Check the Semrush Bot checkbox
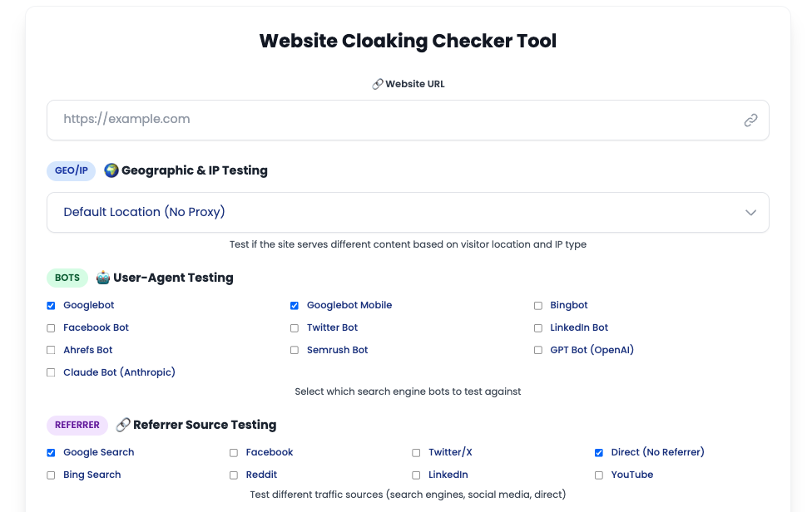Image resolution: width=812 pixels, height=512 pixels. pyautogui.click(x=295, y=350)
